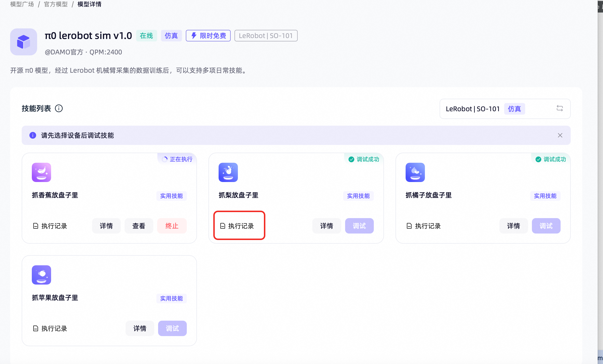Click the 抓苹果放盘子里 title

pos(55,298)
